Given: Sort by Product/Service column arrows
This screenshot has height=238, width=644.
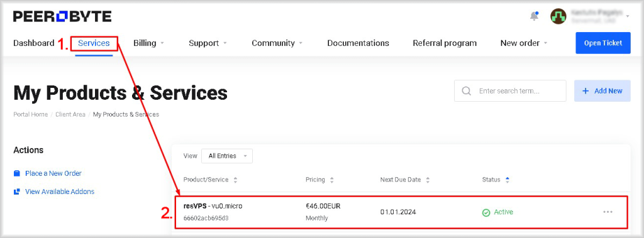Looking at the screenshot, I should tap(235, 180).
